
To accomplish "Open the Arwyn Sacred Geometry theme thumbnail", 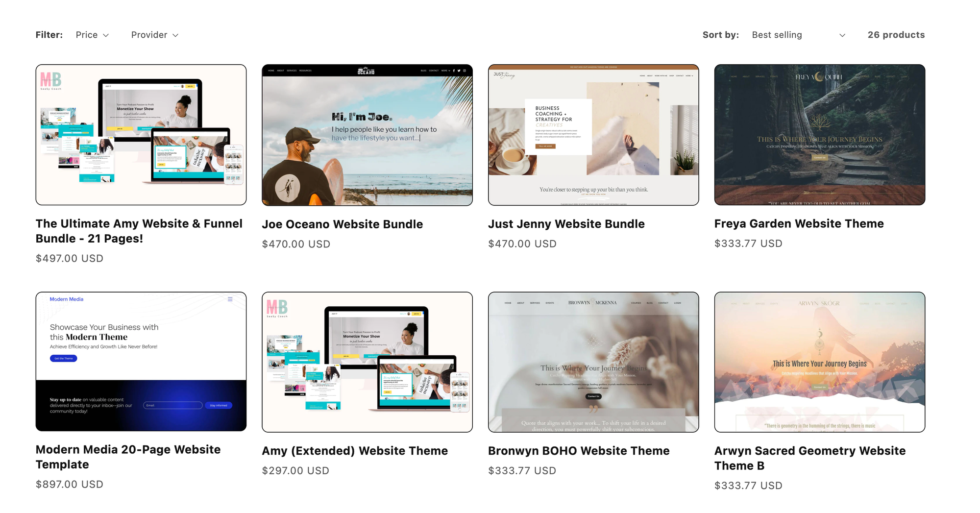I will click(819, 362).
